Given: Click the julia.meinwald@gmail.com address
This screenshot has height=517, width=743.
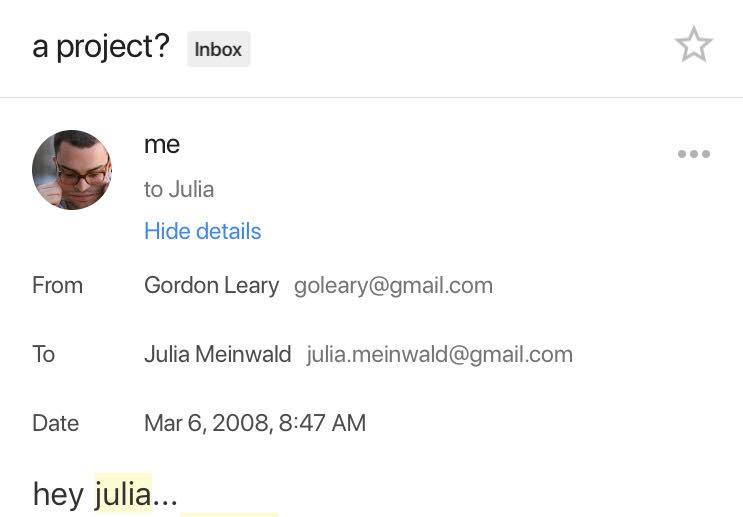Looking at the screenshot, I should pyautogui.click(x=439, y=354).
